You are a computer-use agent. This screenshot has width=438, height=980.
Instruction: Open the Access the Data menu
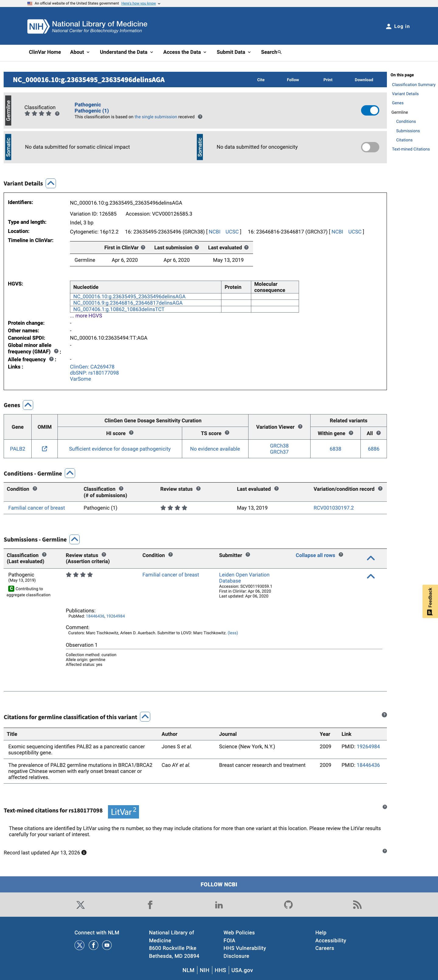(185, 52)
